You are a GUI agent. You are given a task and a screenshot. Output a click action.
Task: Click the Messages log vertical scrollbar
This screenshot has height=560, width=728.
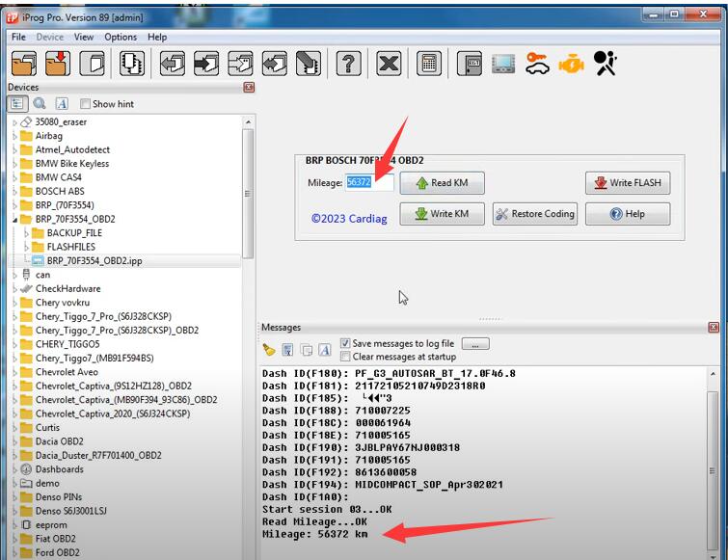pyautogui.click(x=713, y=470)
